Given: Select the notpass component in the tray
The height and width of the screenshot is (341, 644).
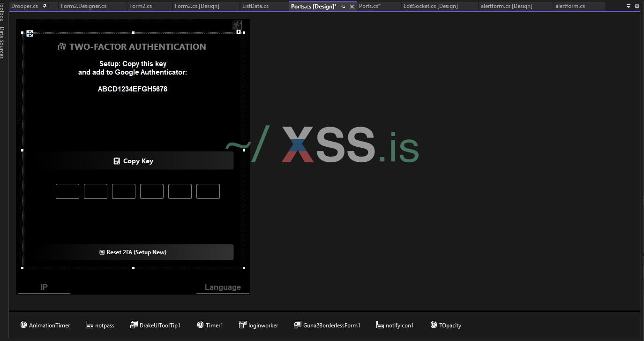Looking at the screenshot, I should [100, 325].
